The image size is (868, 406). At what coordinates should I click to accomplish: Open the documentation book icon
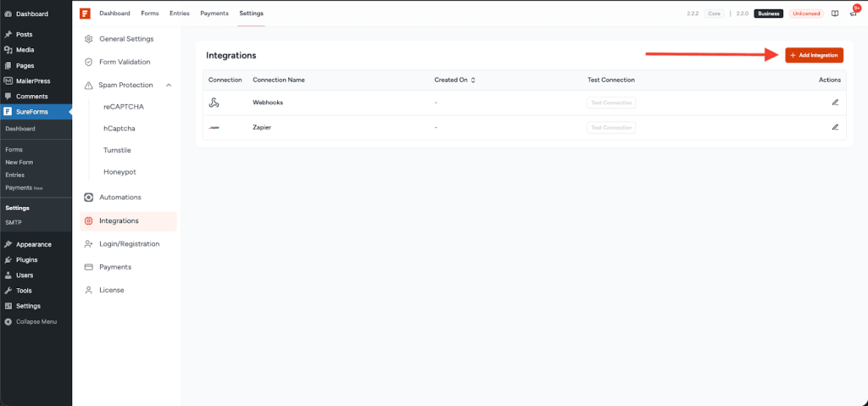point(835,14)
